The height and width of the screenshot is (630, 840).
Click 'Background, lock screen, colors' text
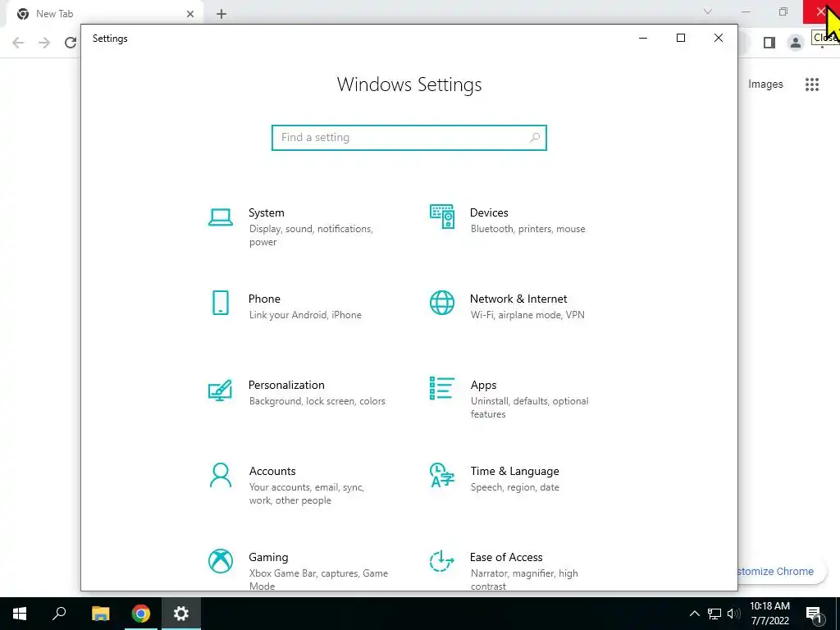tap(317, 401)
